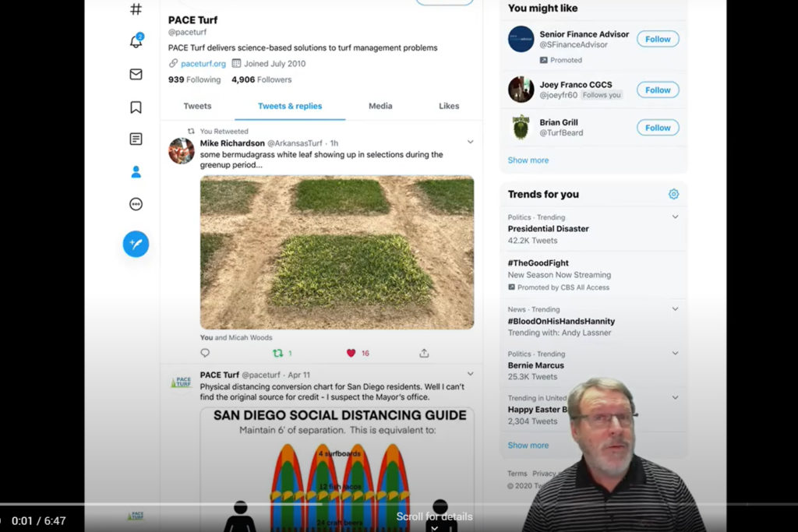Viewport: 798px width, 532px height.
Task: Open the paceturf.org link
Action: pyautogui.click(x=203, y=64)
